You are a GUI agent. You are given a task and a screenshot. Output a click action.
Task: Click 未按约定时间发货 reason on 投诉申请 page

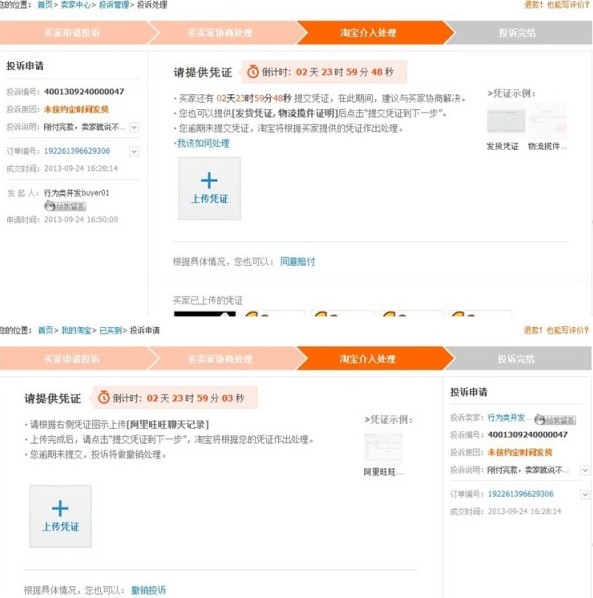point(520,452)
